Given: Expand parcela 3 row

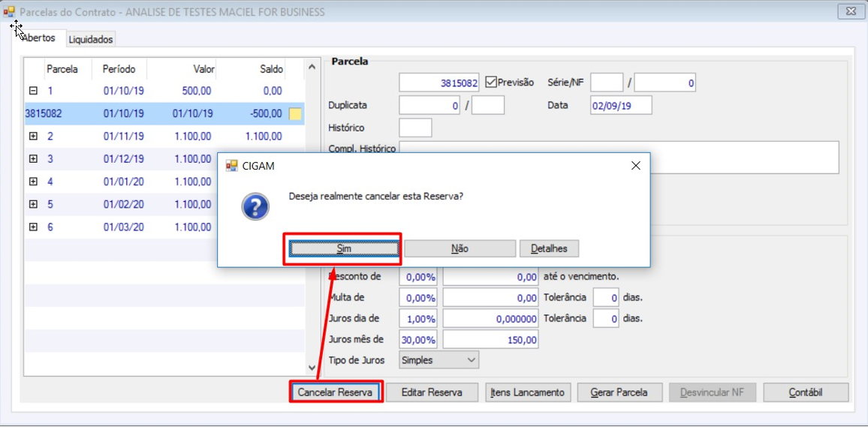Looking at the screenshot, I should (x=32, y=159).
